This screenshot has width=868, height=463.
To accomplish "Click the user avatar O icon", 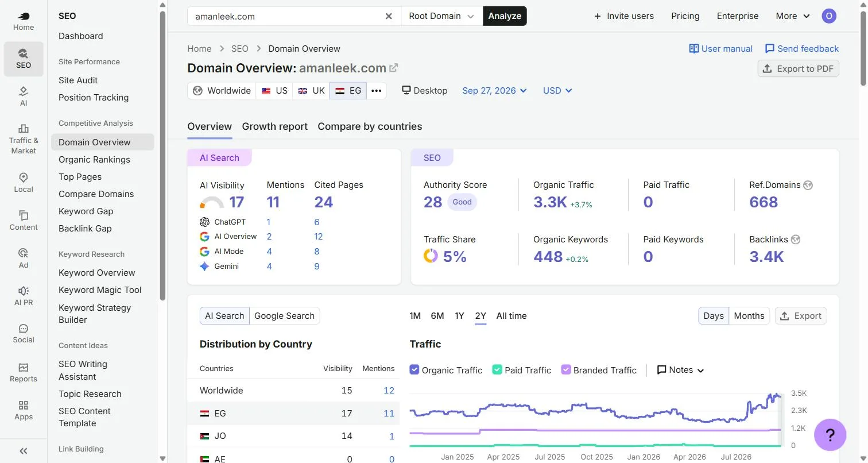I will 828,16.
